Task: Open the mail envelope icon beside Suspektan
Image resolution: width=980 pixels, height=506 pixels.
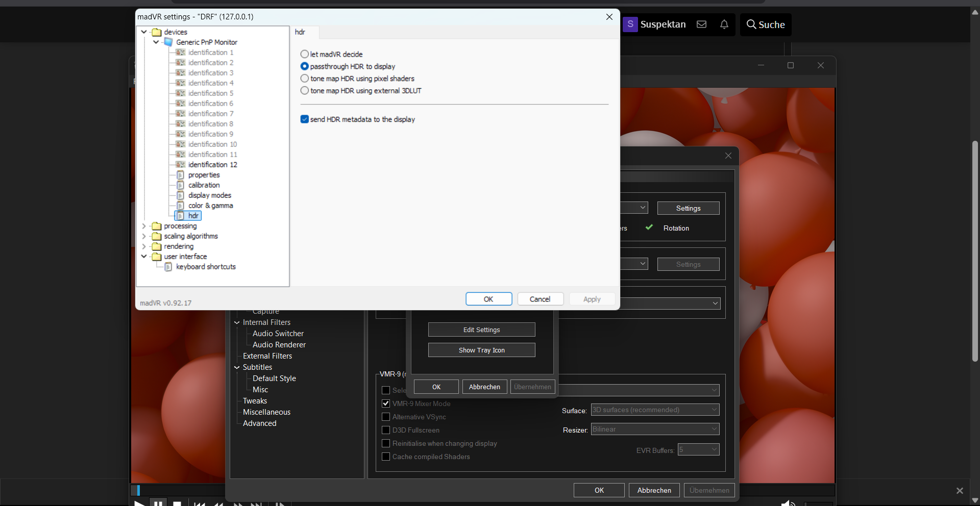Action: click(701, 24)
